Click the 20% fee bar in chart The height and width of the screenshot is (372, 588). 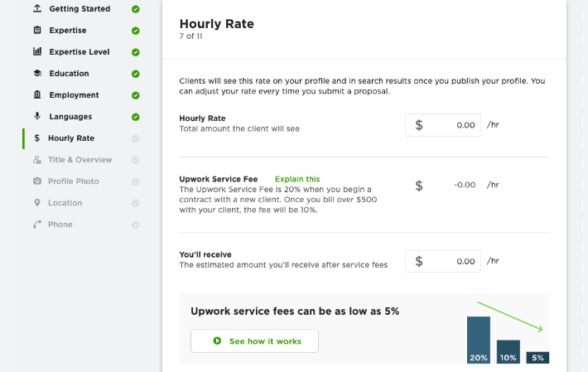point(479,340)
